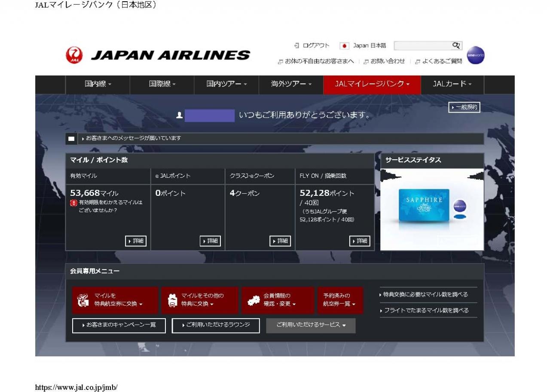Open マイルを特典航空券に交換 red button

tap(115, 300)
